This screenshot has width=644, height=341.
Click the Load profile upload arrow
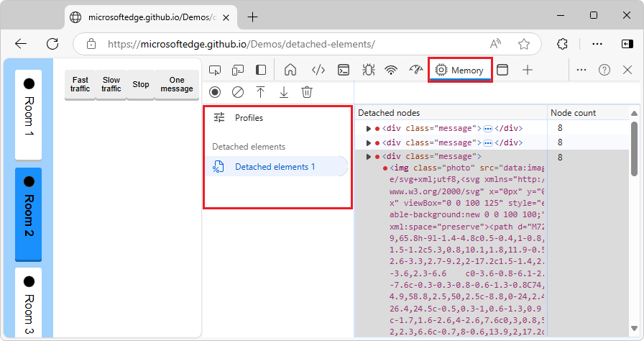point(260,92)
